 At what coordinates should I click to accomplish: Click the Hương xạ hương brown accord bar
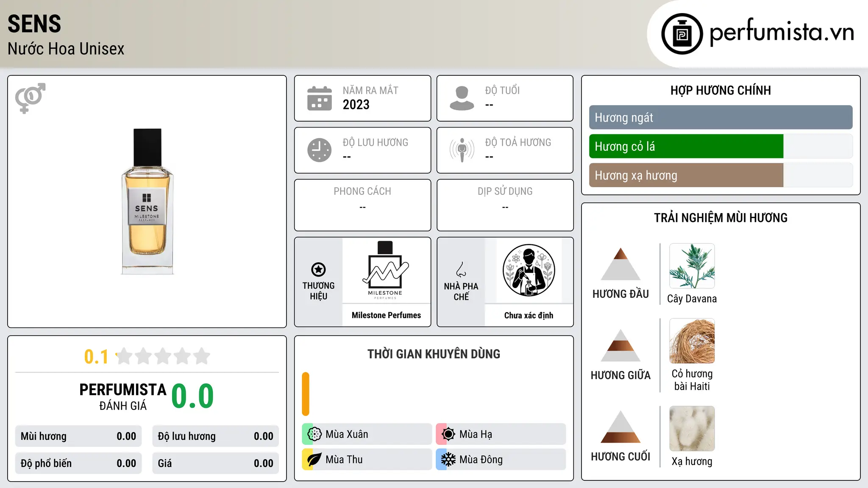(x=686, y=175)
